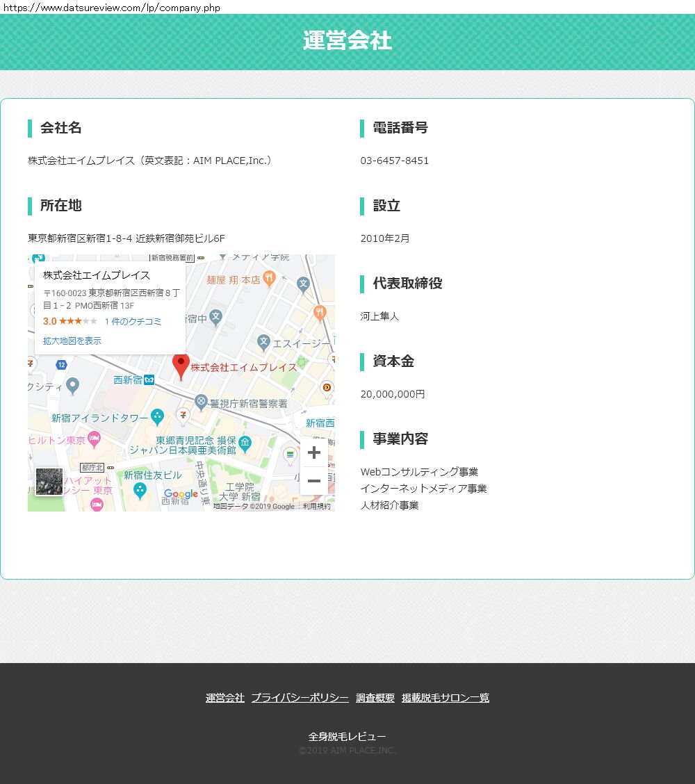The height and width of the screenshot is (784, 695).
Task: Click the red pin for 株式会社エイムプレイス
Action: click(x=181, y=365)
